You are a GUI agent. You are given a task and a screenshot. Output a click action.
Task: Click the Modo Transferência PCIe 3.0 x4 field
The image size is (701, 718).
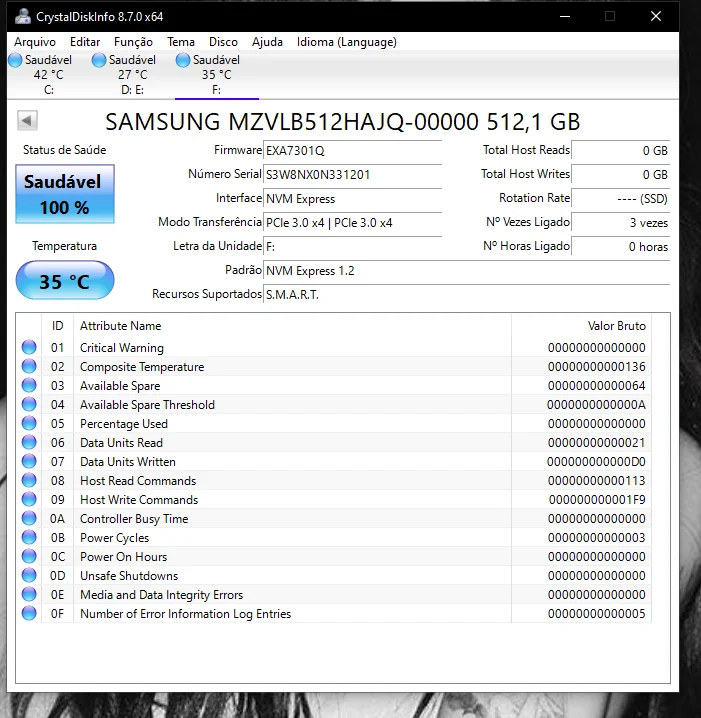(x=353, y=223)
